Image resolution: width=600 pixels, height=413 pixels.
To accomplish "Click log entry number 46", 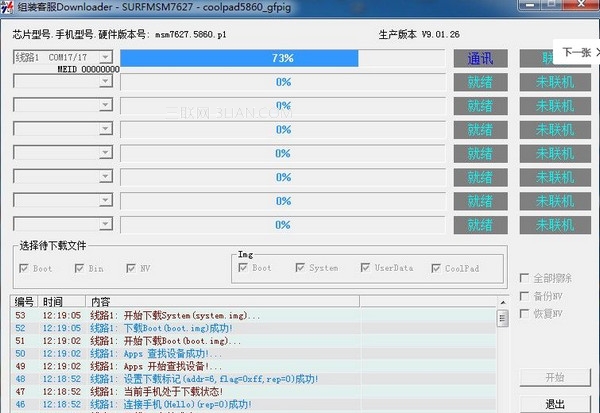I will tap(20, 404).
